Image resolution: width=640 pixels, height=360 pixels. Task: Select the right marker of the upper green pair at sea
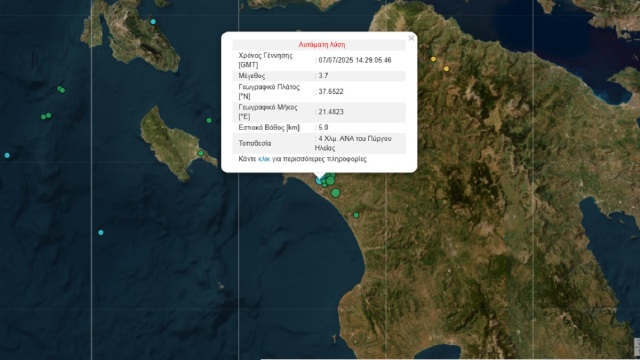(62, 91)
